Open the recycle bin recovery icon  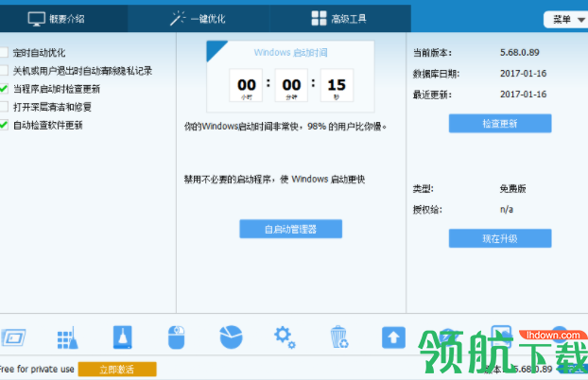click(339, 337)
